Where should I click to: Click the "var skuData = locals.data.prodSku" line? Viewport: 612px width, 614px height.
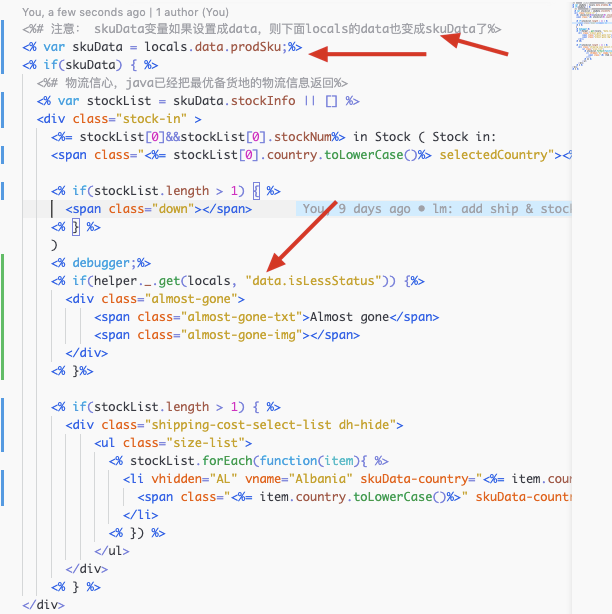tap(162, 47)
